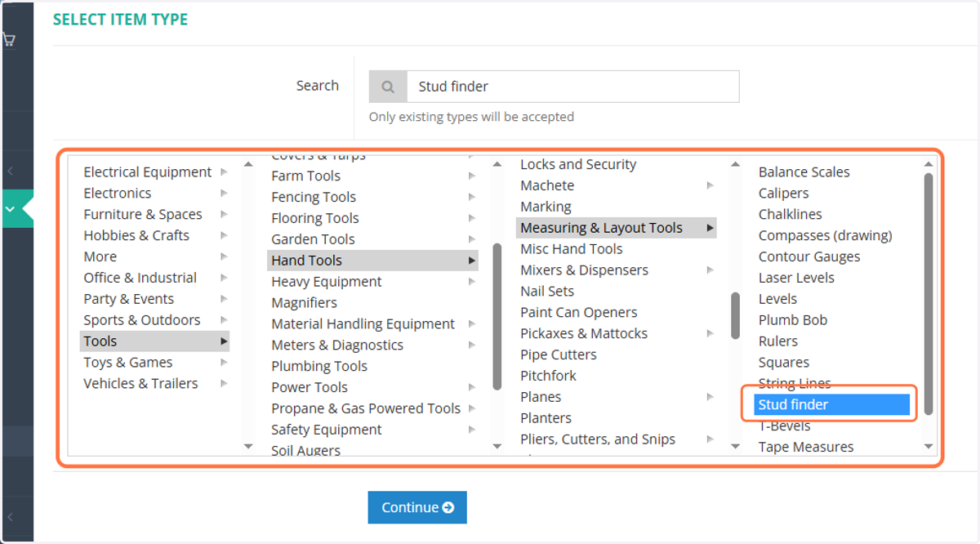The height and width of the screenshot is (544, 980).
Task: Select Compasses (drawing) item type
Action: (825, 236)
